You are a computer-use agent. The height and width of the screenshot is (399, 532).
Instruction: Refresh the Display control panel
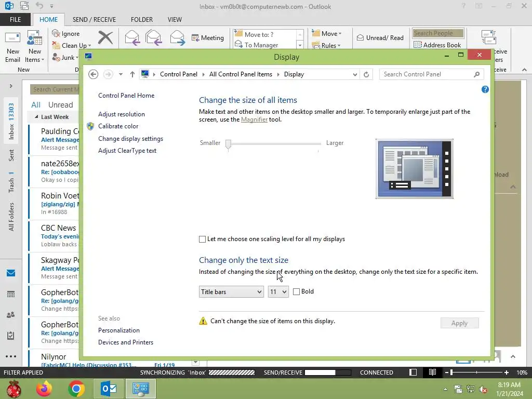click(x=366, y=74)
